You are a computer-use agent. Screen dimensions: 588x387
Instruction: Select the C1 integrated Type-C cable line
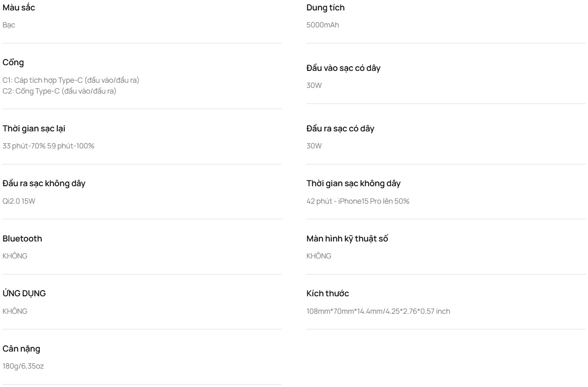point(71,80)
